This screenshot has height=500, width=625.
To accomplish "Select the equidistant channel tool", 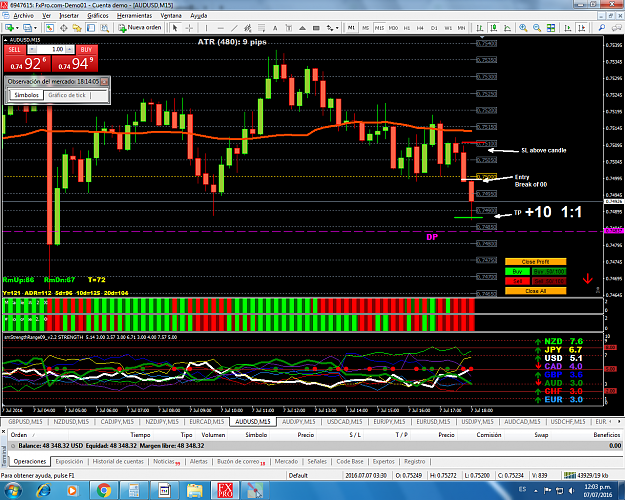I will coord(248,28).
